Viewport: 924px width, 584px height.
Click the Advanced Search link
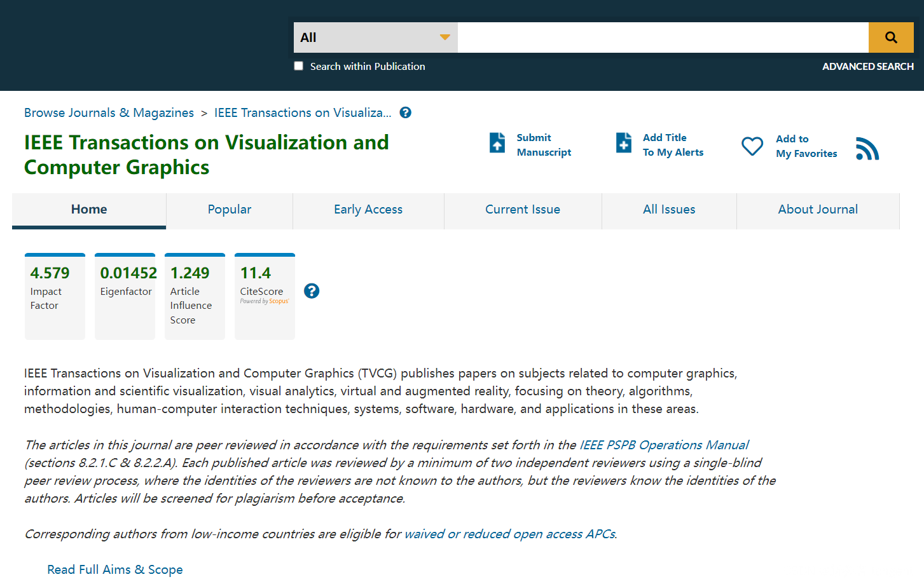tap(867, 66)
